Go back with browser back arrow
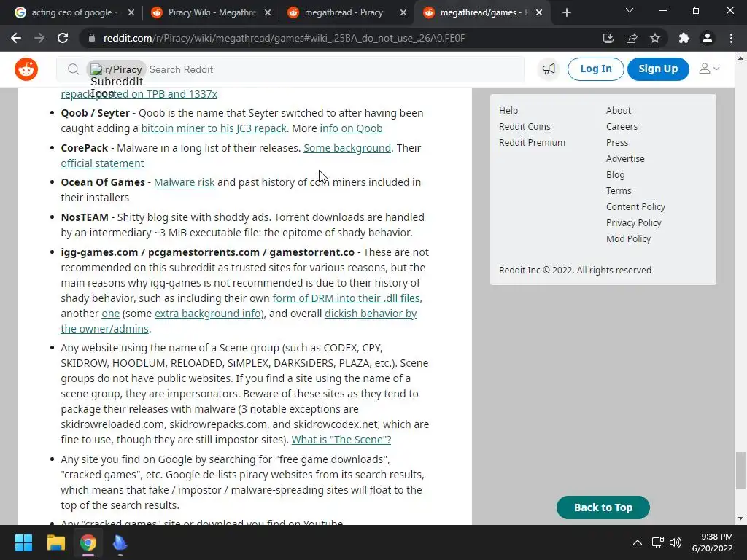The image size is (747, 560). [x=16, y=38]
